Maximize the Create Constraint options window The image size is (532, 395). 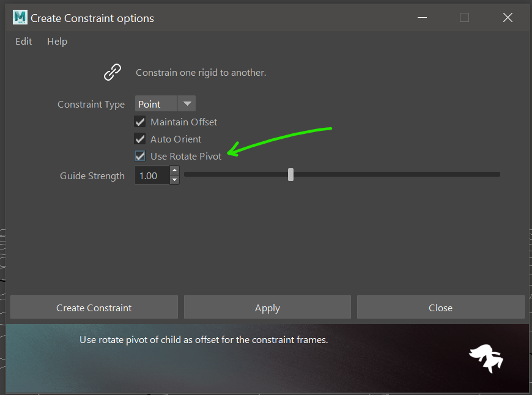pos(464,18)
